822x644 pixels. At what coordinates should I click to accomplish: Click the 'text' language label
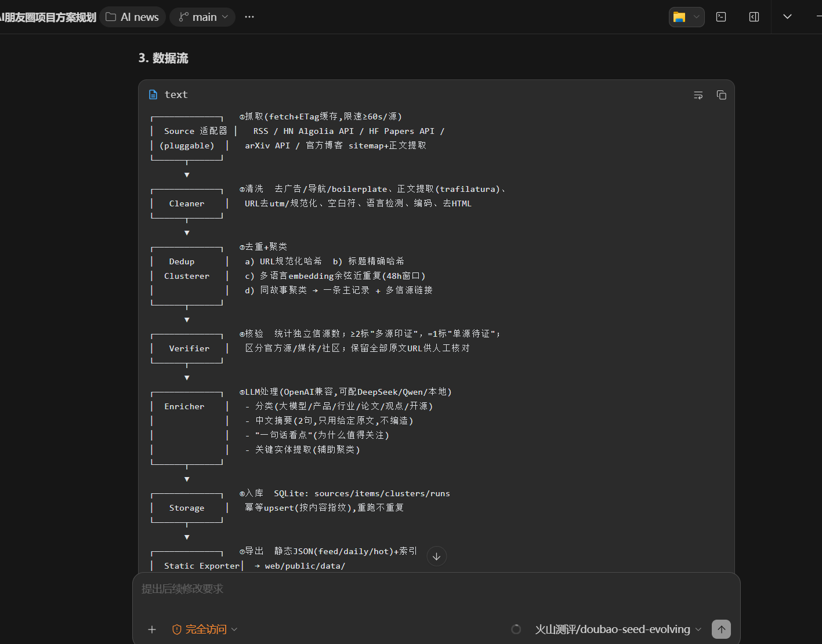click(x=176, y=94)
